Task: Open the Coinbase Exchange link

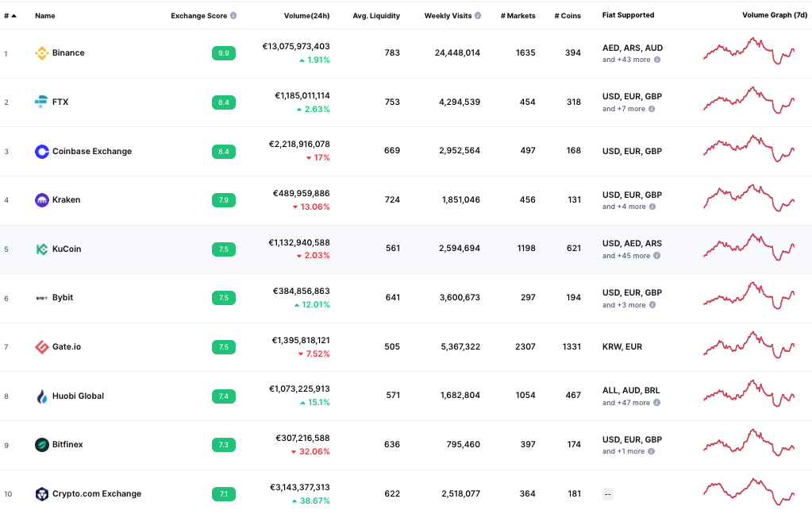Action: tap(92, 152)
